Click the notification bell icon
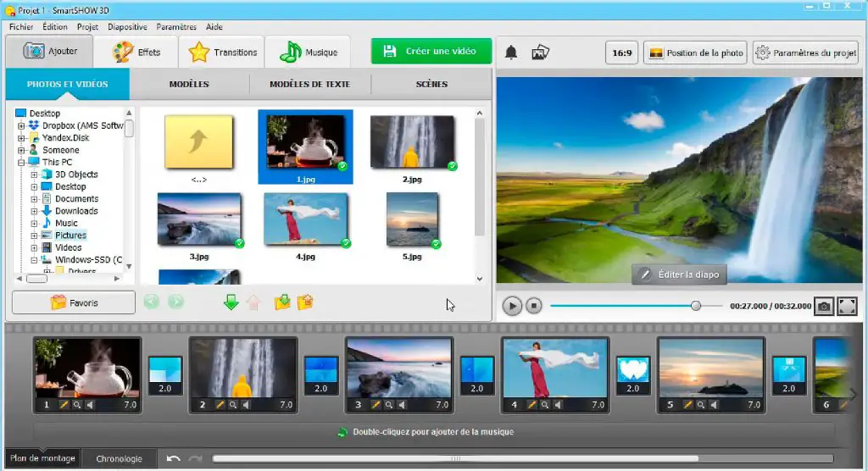Viewport: 868px width, 471px height. 511,53
